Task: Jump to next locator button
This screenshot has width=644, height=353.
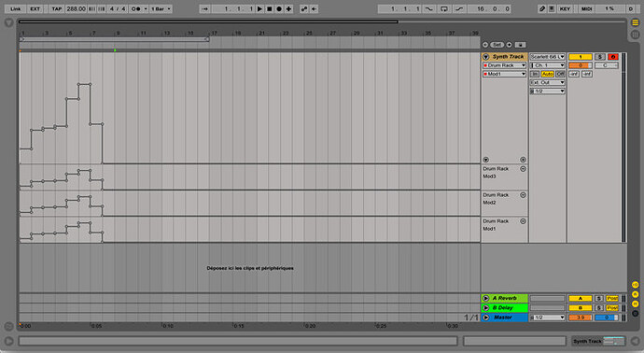Action: pyautogui.click(x=509, y=45)
